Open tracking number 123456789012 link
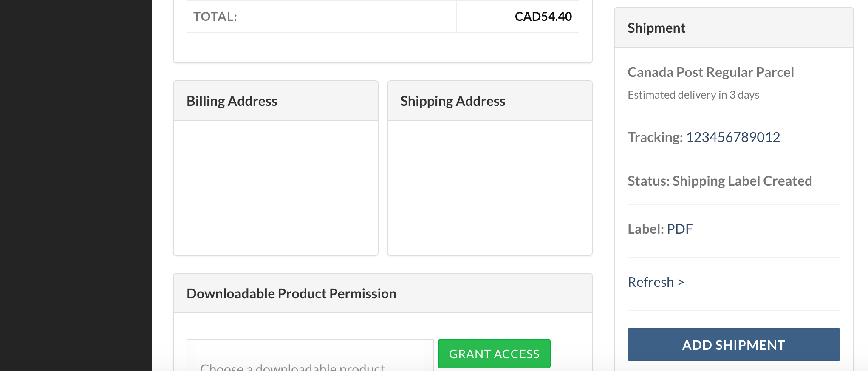The height and width of the screenshot is (371, 868). 733,137
